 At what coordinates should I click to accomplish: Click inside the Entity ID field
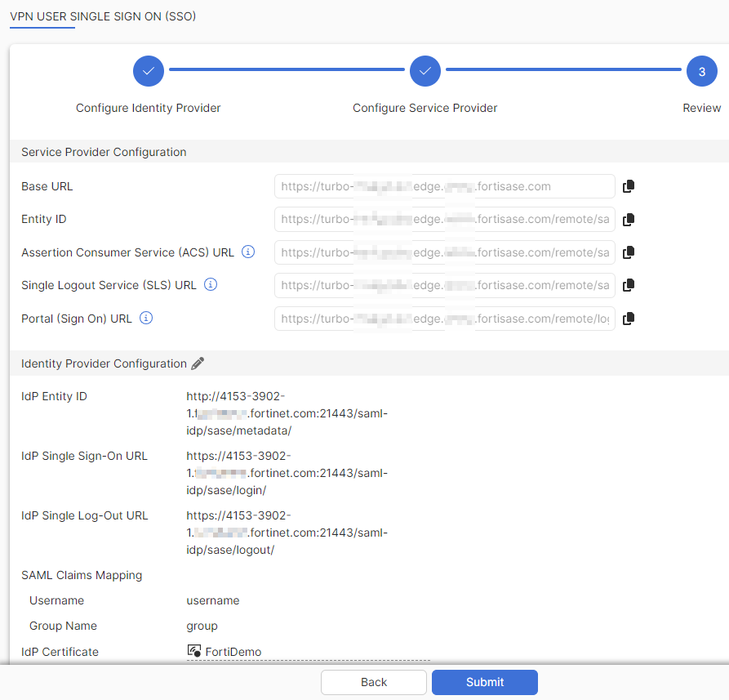(x=445, y=219)
